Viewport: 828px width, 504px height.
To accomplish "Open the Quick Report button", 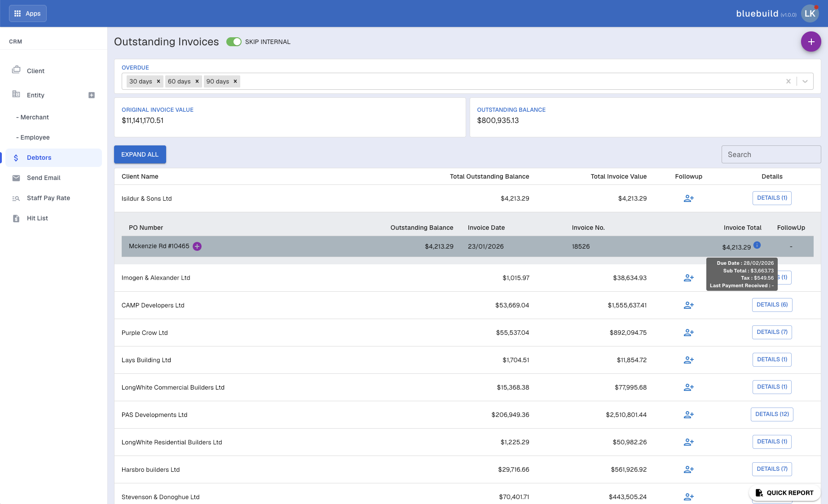I will pos(784,493).
